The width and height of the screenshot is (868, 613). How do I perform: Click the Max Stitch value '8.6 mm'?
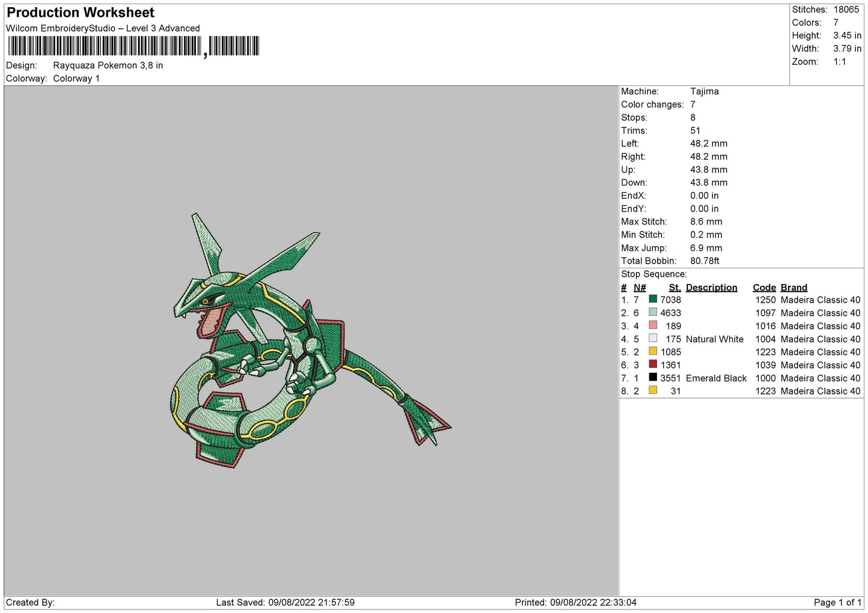click(x=706, y=222)
